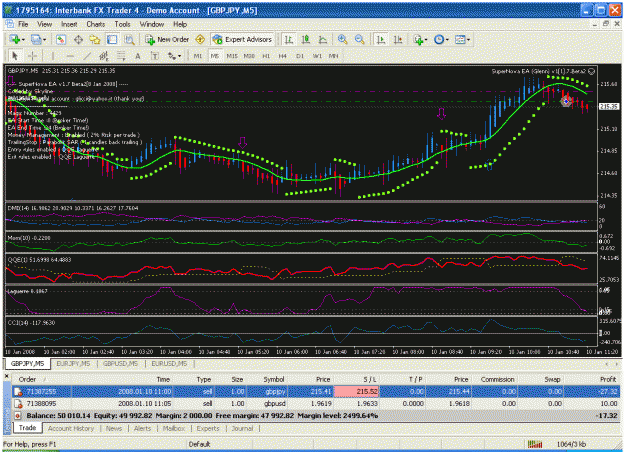The height and width of the screenshot is (452, 625).
Task: Open the Tools menu
Action: point(122,24)
